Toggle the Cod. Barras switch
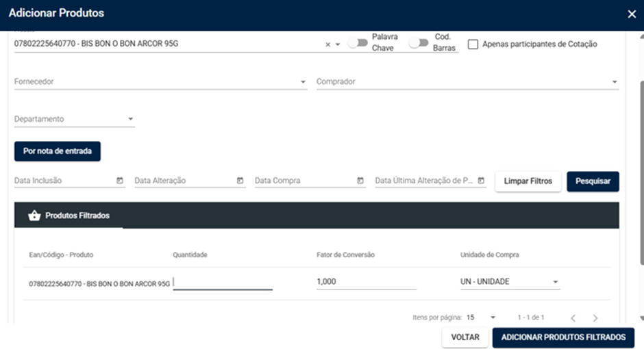This screenshot has height=349, width=644. click(419, 42)
